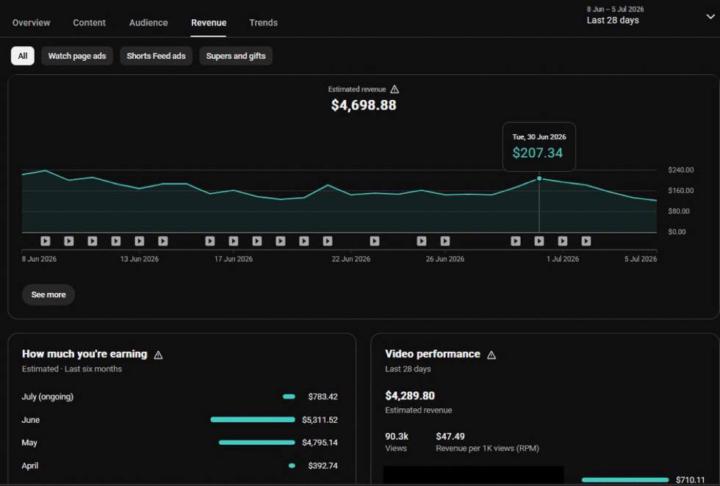Filter by Watch page ads
Image resolution: width=720 pixels, height=486 pixels.
pyautogui.click(x=77, y=56)
